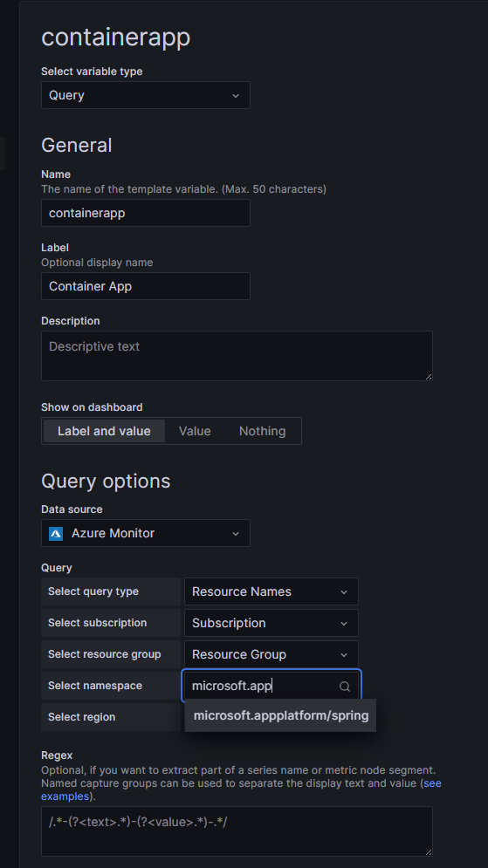Click the Azure Monitor logo icon
The width and height of the screenshot is (488, 868).
56,534
